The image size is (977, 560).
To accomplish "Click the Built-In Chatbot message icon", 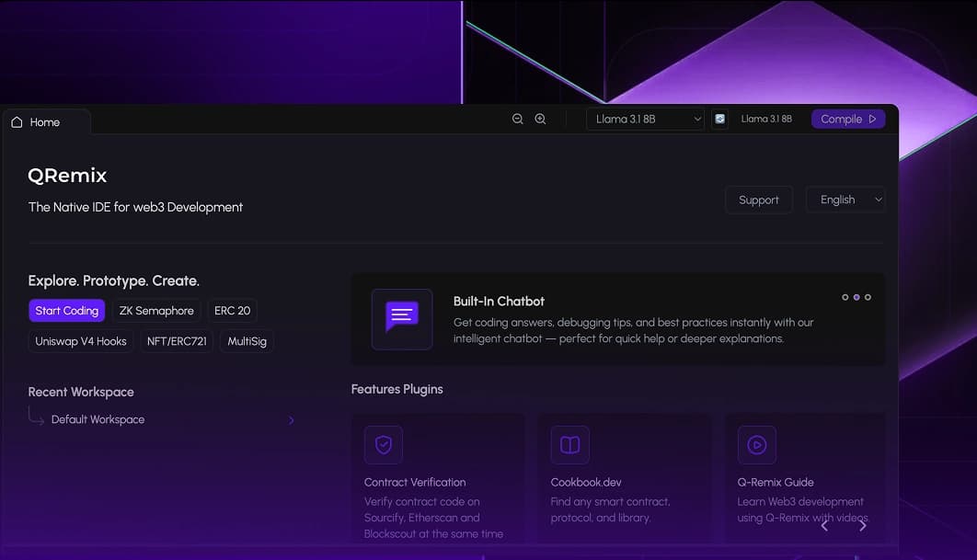I will pyautogui.click(x=401, y=318).
